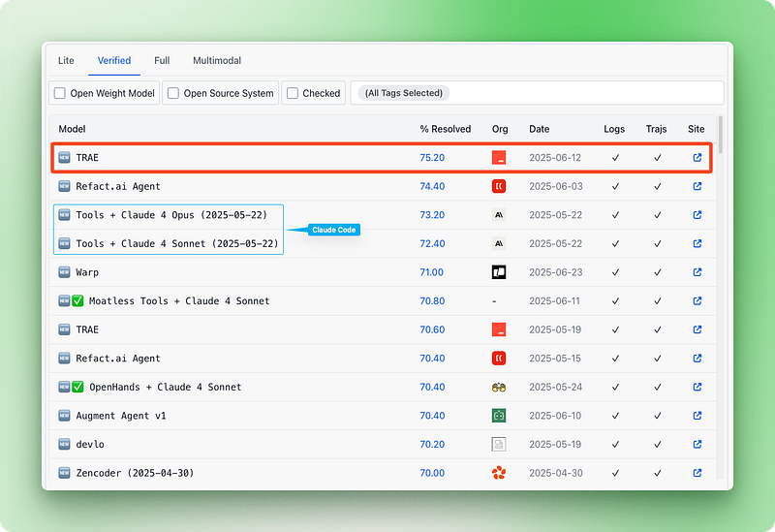This screenshot has height=532, width=775.
Task: Tick the Open Source System checkbox
Action: click(173, 93)
